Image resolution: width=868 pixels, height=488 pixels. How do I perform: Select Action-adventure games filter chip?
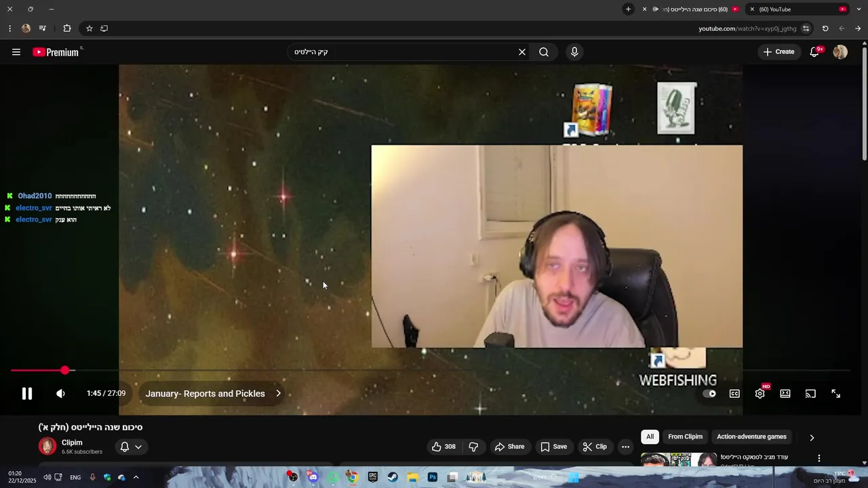tap(751, 436)
